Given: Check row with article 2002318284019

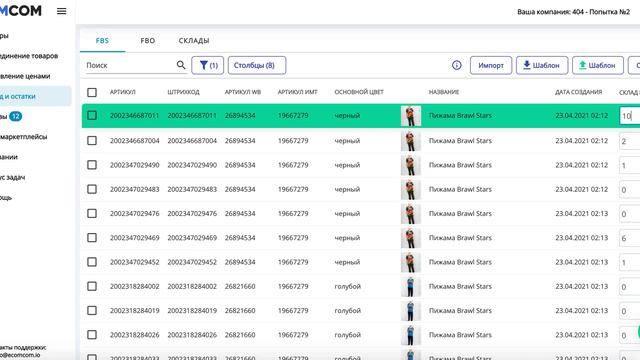Looking at the screenshot, I should (x=92, y=311).
